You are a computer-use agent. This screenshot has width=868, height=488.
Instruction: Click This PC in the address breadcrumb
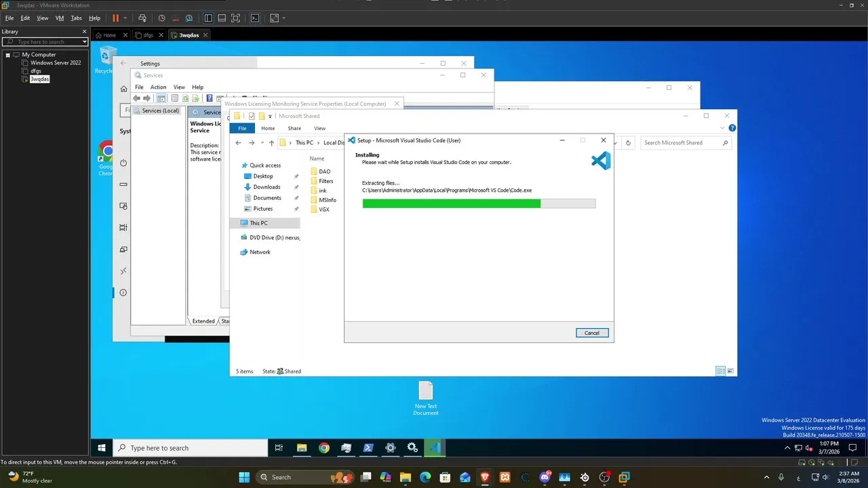(x=304, y=143)
